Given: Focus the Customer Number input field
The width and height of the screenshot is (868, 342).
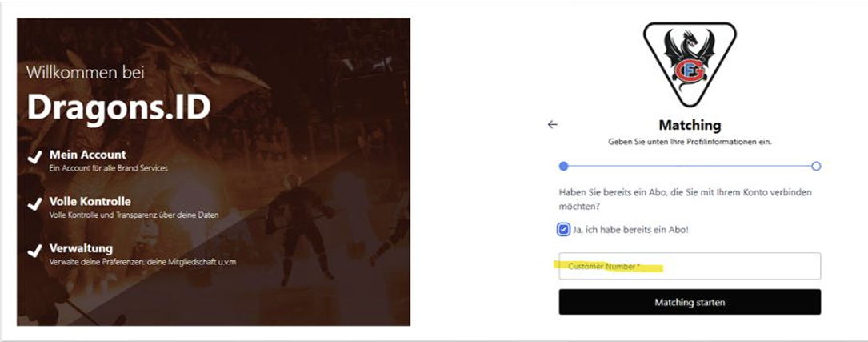Looking at the screenshot, I should [690, 267].
